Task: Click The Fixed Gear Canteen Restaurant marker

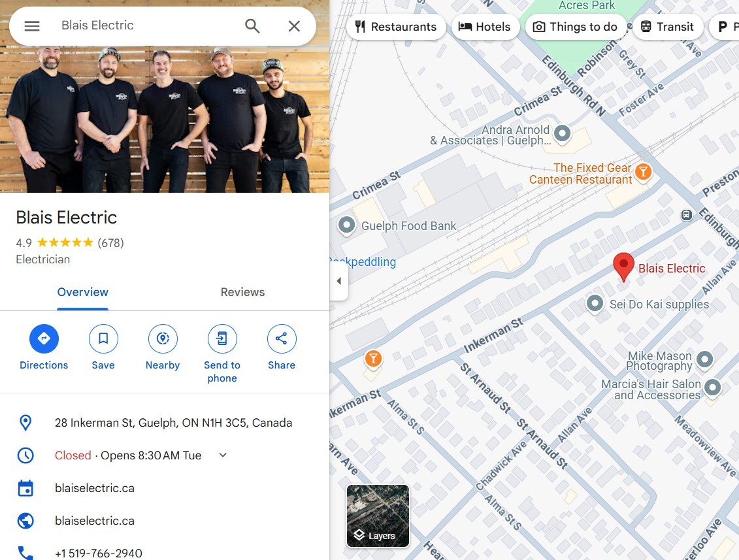Action: pyautogui.click(x=644, y=172)
